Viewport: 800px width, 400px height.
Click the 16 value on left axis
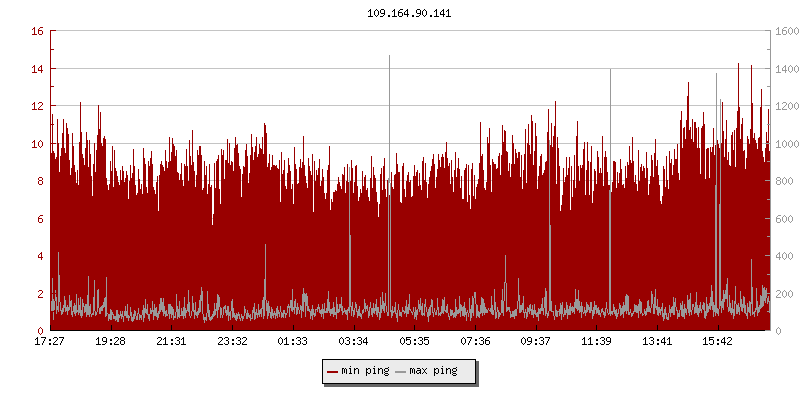36,31
